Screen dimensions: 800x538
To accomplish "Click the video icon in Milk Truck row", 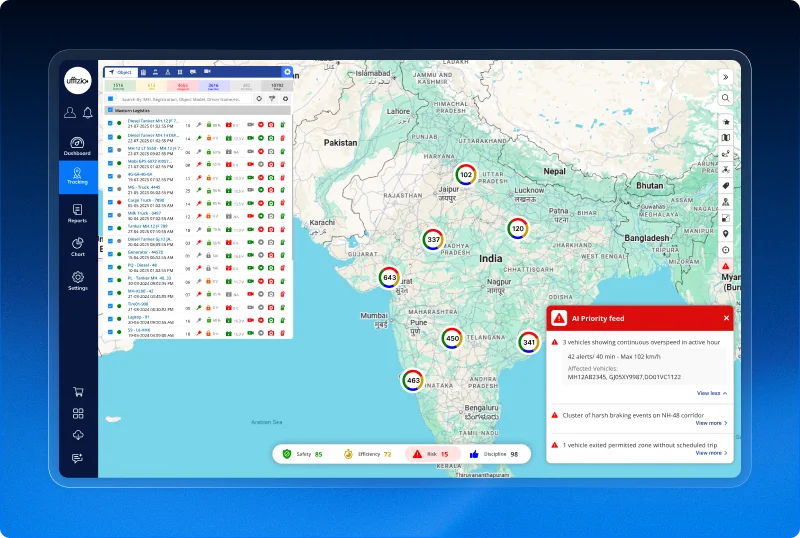I will pyautogui.click(x=251, y=216).
